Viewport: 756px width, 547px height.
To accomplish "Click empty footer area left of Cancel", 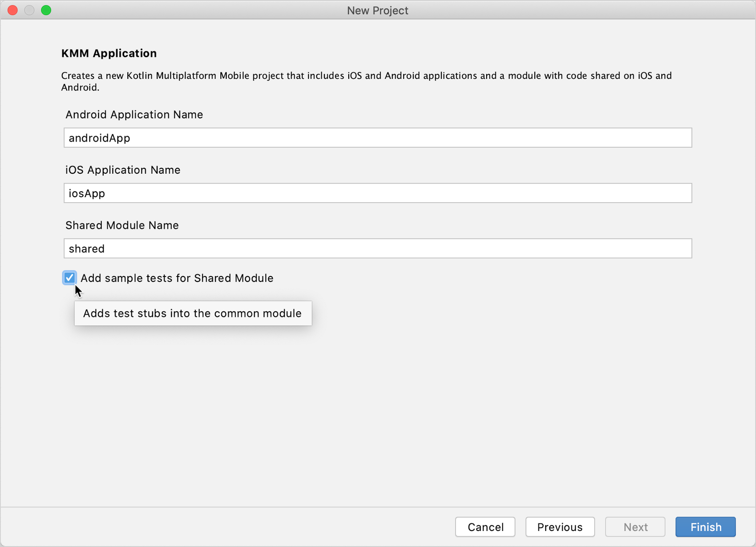I will pyautogui.click(x=229, y=527).
